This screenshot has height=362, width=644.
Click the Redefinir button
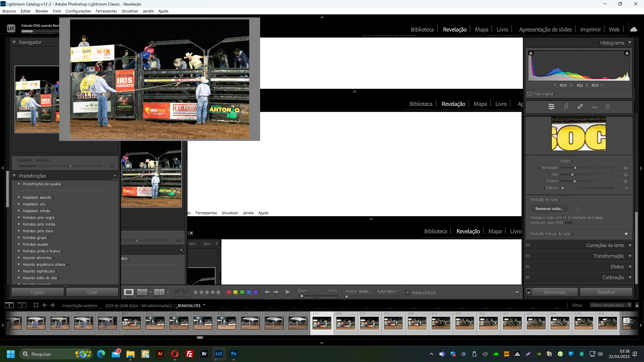pos(606,292)
